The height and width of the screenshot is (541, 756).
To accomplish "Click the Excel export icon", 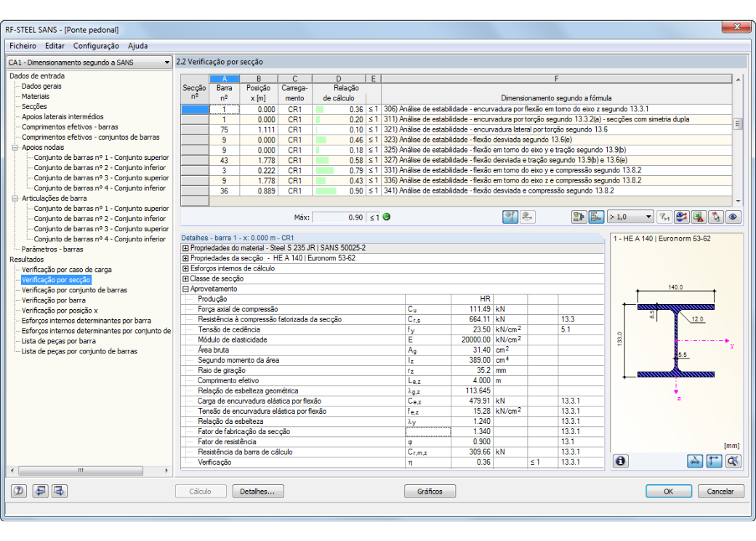I will click(x=699, y=217).
